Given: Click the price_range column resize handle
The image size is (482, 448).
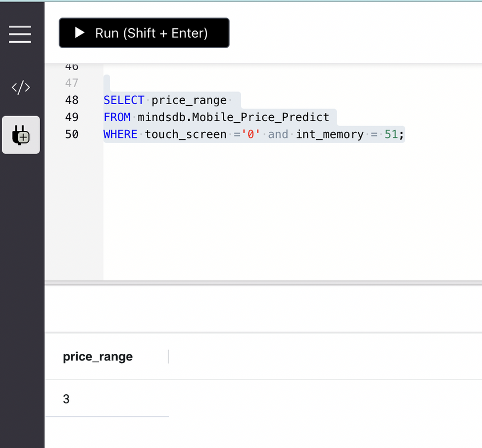Looking at the screenshot, I should (168, 357).
